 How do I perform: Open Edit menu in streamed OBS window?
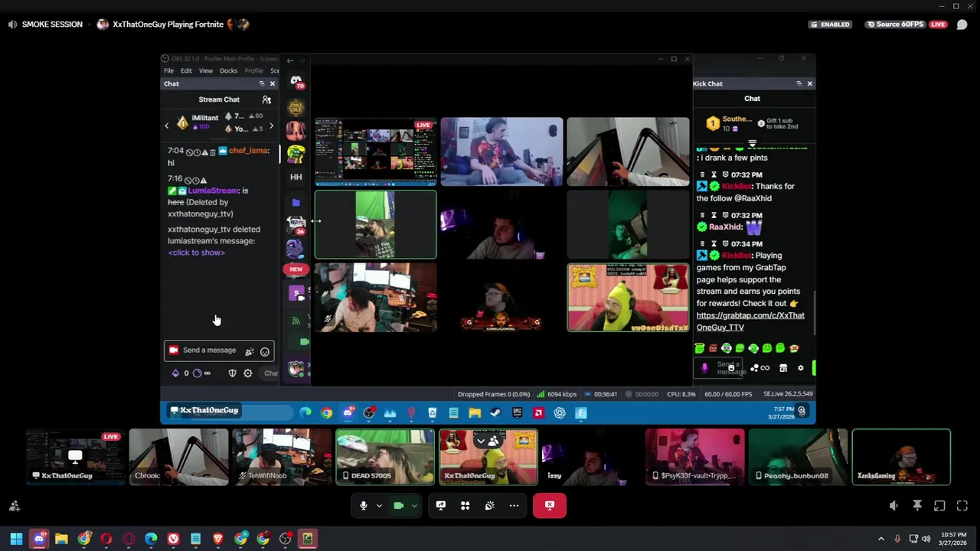(186, 70)
